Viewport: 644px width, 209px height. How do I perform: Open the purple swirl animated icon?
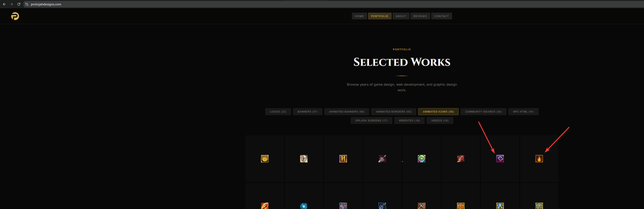click(x=500, y=159)
